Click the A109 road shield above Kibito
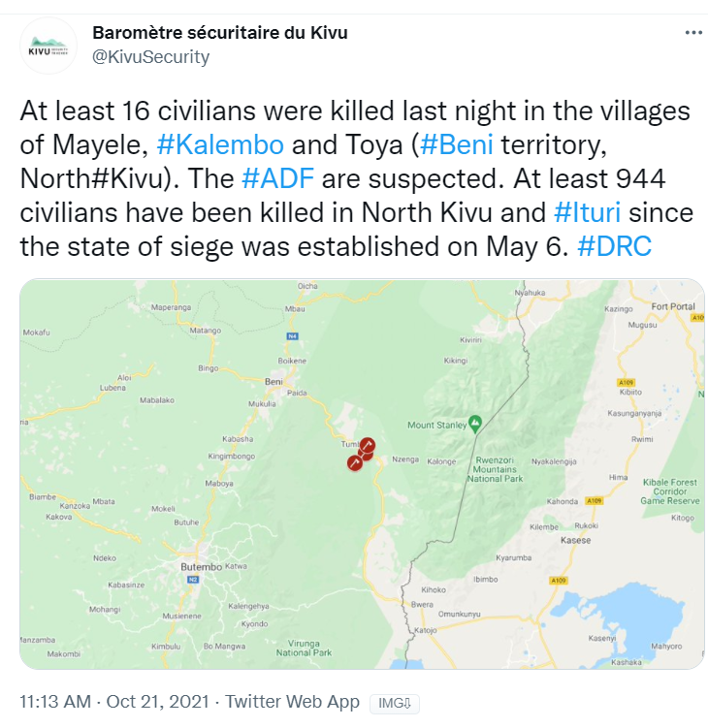 [626, 382]
